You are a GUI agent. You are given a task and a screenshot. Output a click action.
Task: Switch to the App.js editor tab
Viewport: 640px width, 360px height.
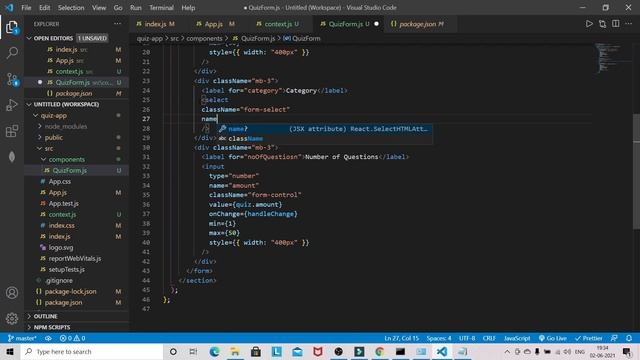click(x=215, y=24)
